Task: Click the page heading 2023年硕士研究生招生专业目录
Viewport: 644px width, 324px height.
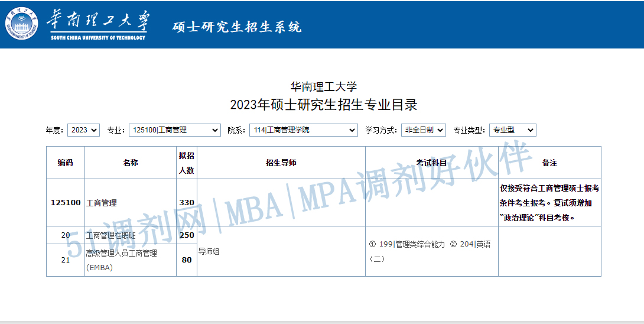Action: (324, 105)
